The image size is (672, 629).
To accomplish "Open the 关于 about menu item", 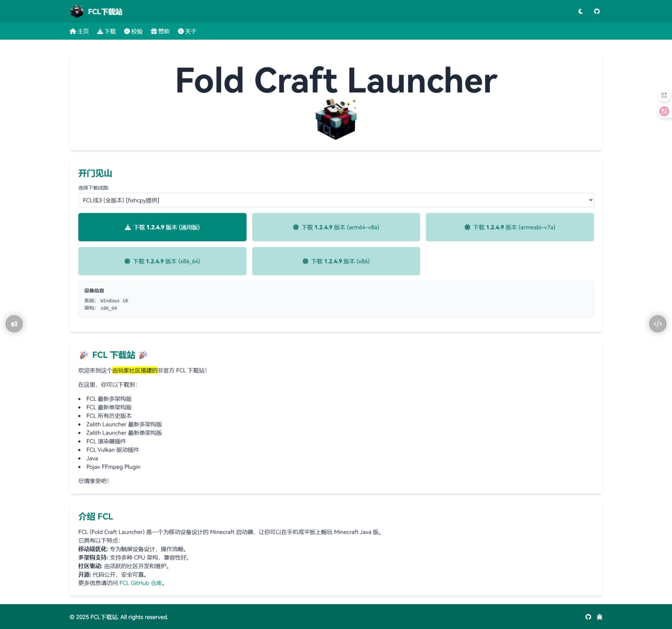I will [187, 31].
